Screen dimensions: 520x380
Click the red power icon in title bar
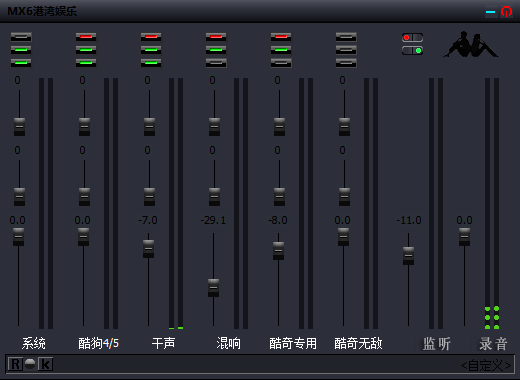[x=506, y=12]
